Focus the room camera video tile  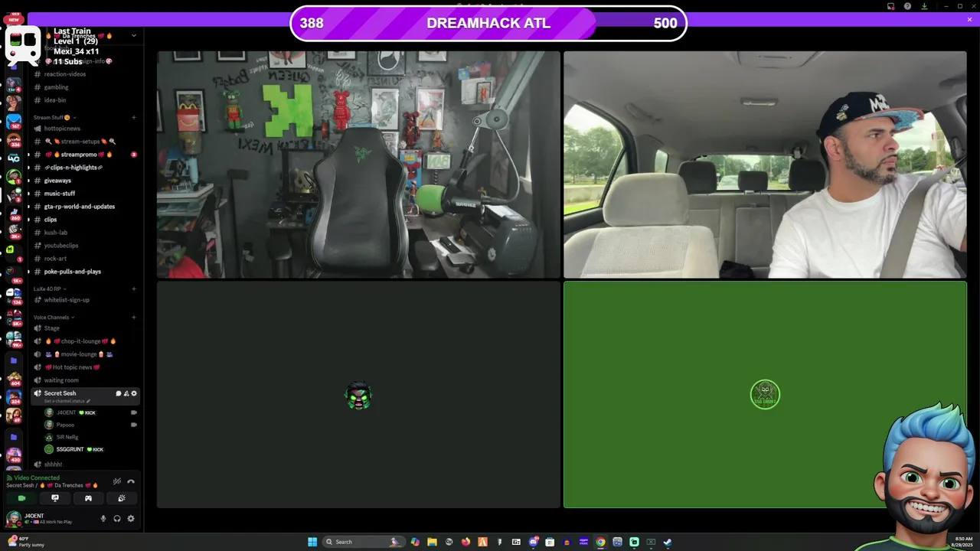tap(358, 165)
